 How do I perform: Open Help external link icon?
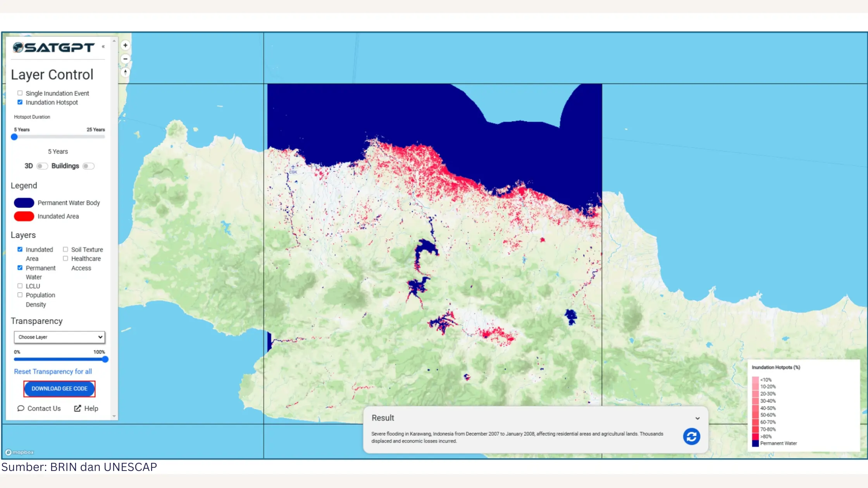[77, 408]
